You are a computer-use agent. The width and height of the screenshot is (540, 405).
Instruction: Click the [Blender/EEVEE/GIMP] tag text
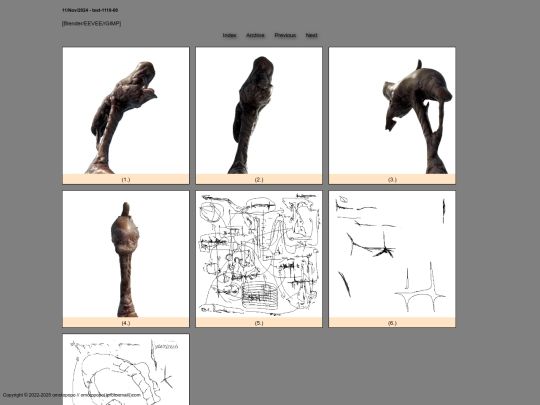tap(91, 23)
